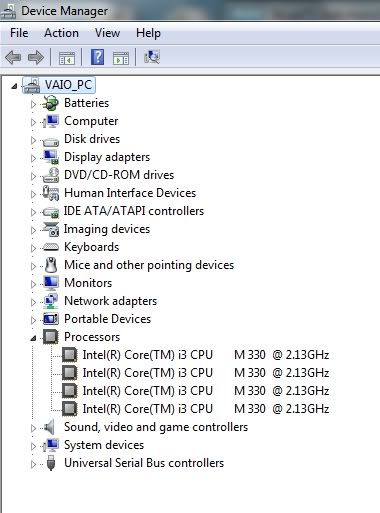Expand the Display adapters node
380x513 pixels.
tap(33, 158)
